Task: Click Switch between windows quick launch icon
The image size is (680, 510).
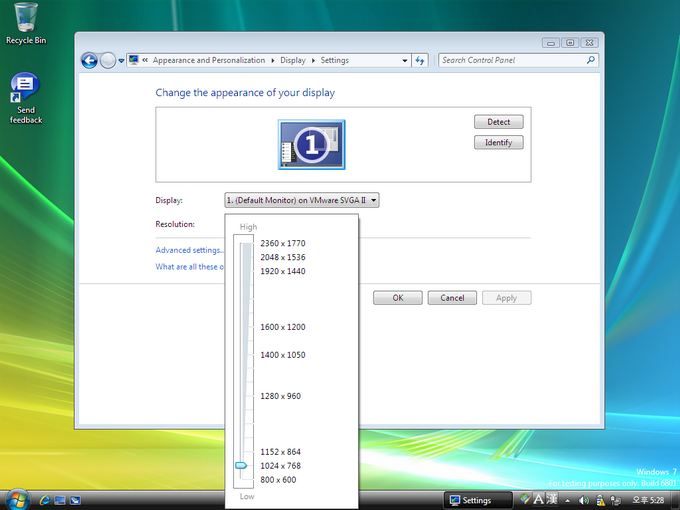Action: (x=75, y=500)
